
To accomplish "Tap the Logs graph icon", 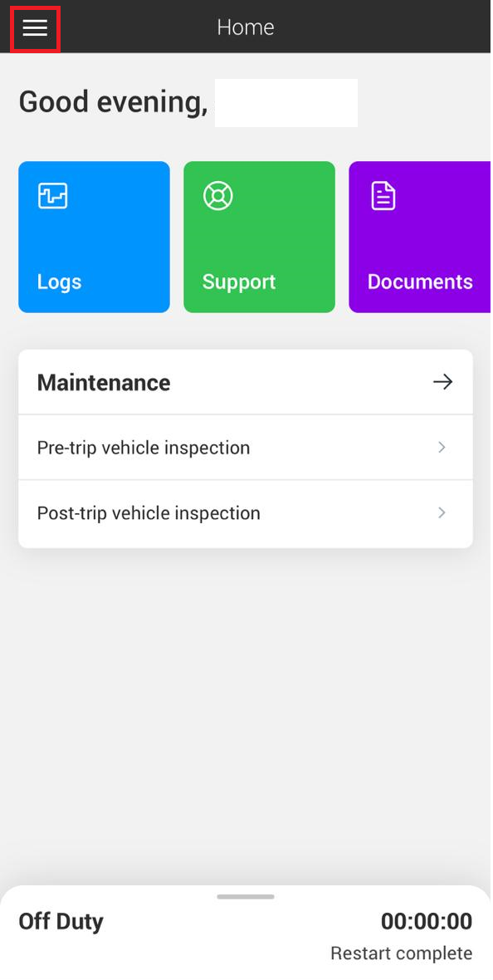I will point(52,196).
